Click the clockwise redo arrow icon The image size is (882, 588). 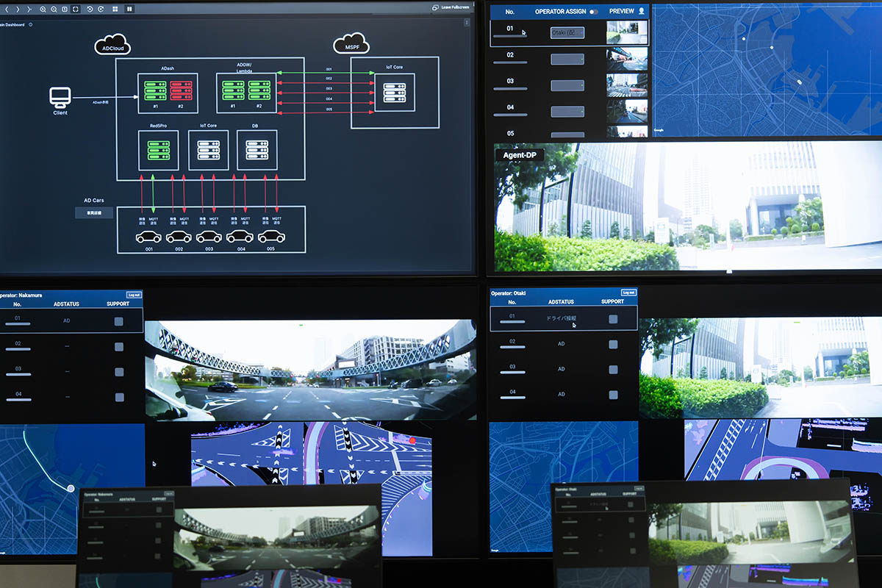[x=100, y=9]
